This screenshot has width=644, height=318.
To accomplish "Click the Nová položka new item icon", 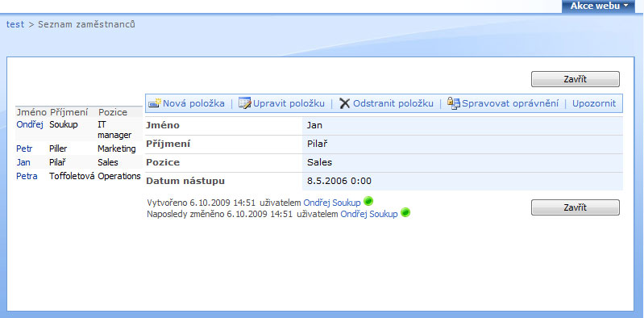I will pyautogui.click(x=155, y=103).
